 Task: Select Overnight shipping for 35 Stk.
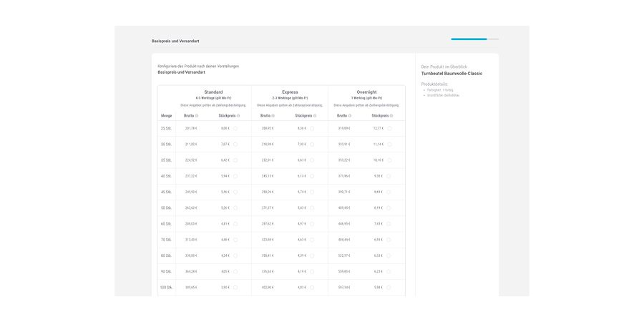pyautogui.click(x=389, y=160)
